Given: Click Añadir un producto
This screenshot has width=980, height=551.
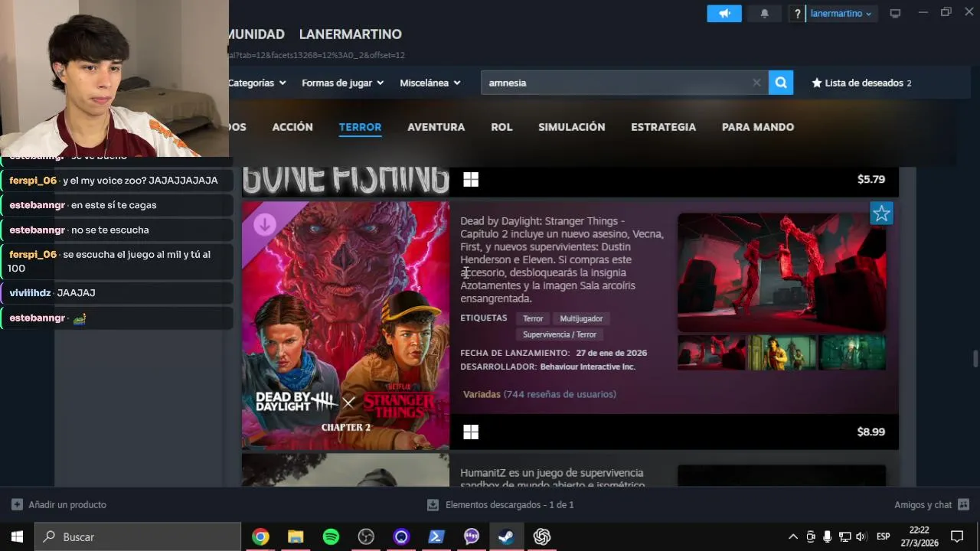Looking at the screenshot, I should (59, 505).
